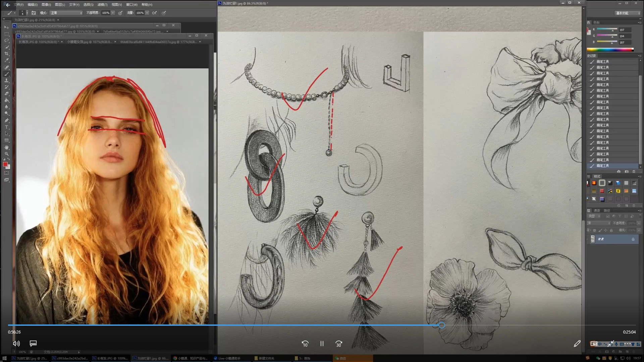This screenshot has width=644, height=362.
Task: Switch to the 通道 channels tab
Action: point(597,210)
